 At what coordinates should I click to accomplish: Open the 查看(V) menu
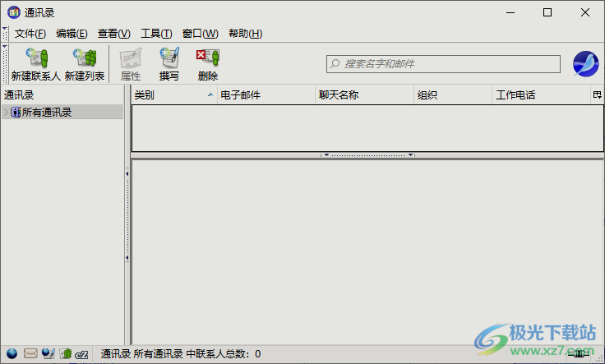coord(113,34)
